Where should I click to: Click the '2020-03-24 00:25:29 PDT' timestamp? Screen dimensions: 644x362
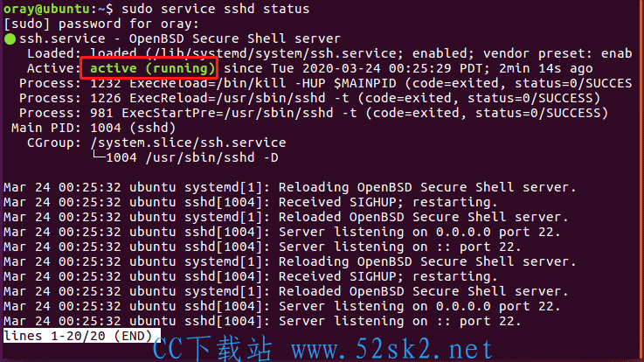392,68
